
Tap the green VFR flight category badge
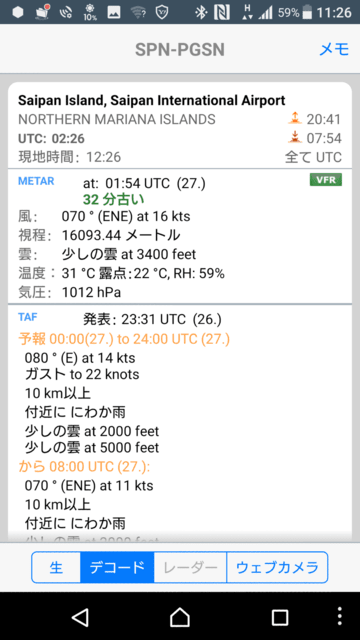tap(326, 180)
